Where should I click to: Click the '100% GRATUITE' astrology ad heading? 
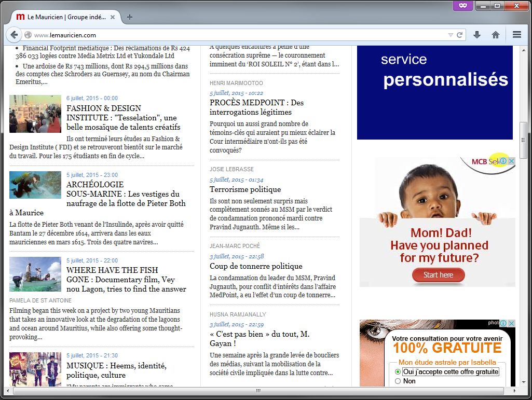pos(447,348)
